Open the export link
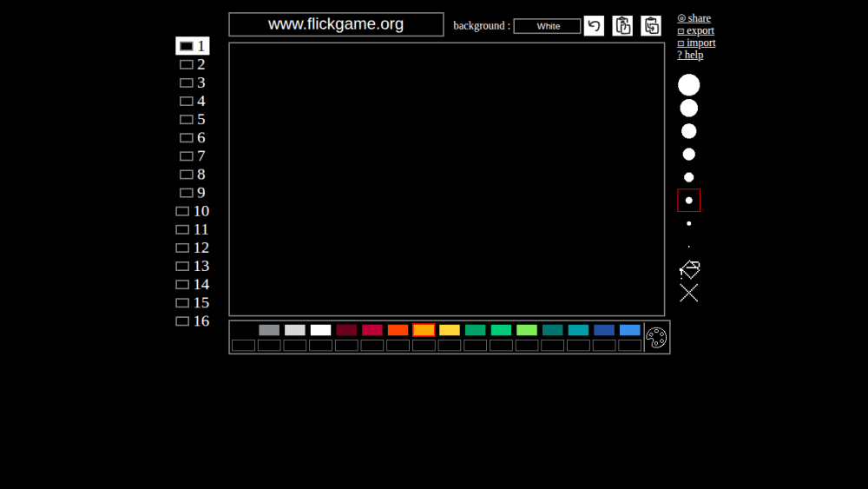The image size is (868, 489). point(696,30)
